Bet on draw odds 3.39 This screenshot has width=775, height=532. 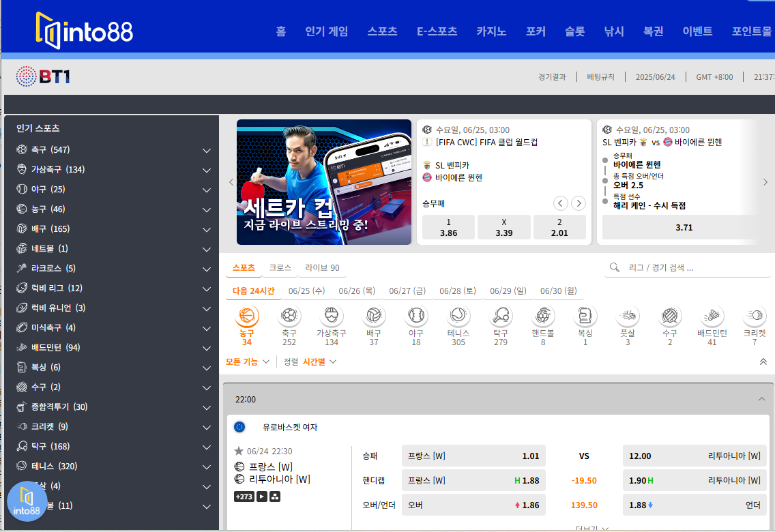coord(504,227)
